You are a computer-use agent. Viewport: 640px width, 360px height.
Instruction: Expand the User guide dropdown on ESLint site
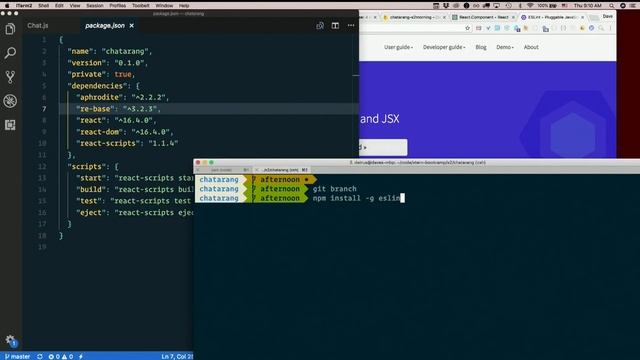tap(398, 47)
